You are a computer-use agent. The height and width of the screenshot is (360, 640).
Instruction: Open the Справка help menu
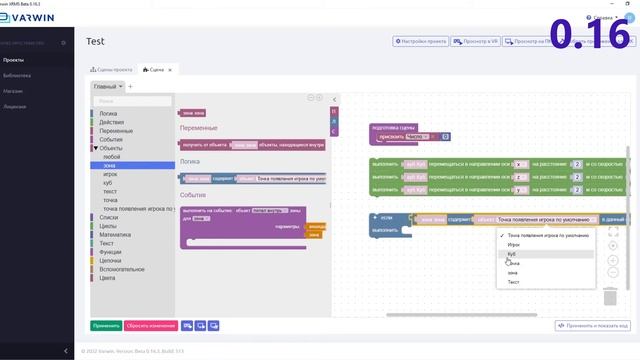[x=602, y=18]
